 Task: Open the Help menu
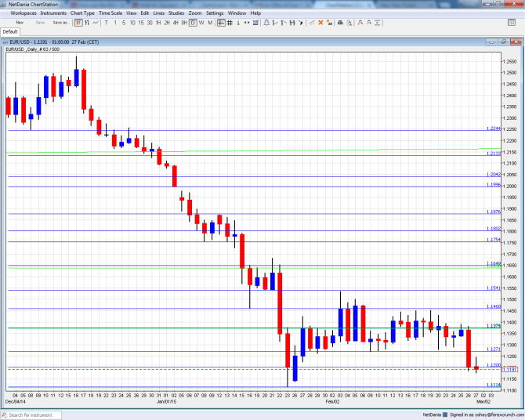(255, 13)
